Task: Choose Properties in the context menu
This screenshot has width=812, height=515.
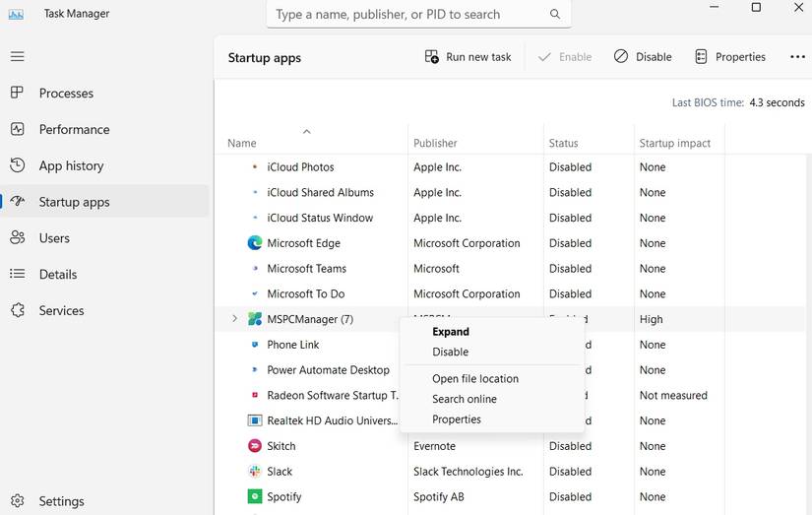Action: [457, 419]
